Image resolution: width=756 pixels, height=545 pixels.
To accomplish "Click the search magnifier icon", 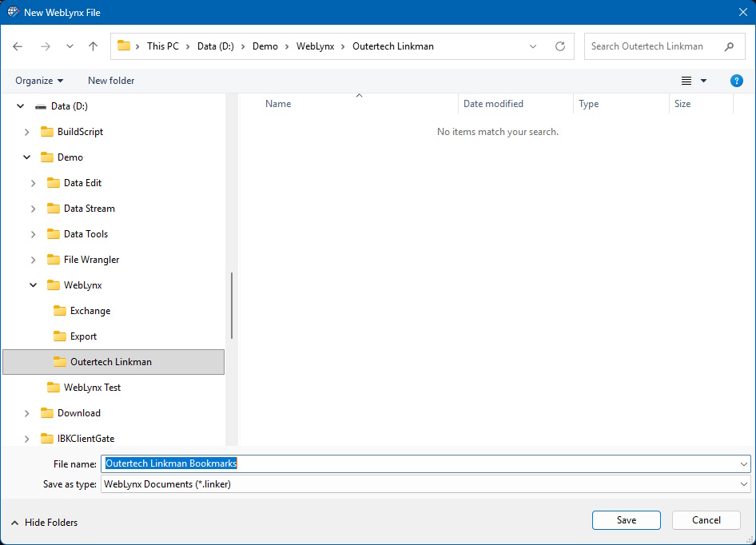I will pos(729,46).
